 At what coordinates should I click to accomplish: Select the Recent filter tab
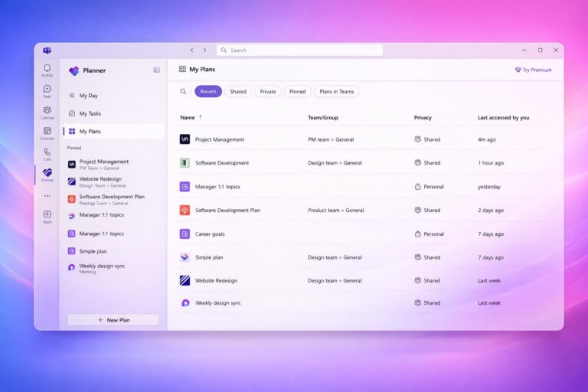208,92
